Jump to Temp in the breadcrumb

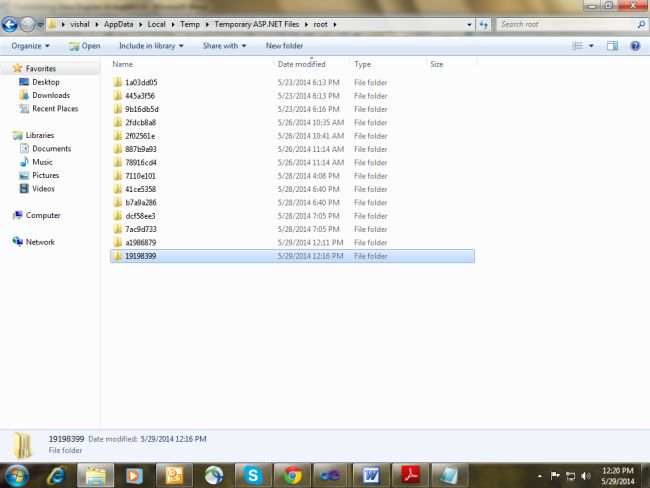pos(190,24)
